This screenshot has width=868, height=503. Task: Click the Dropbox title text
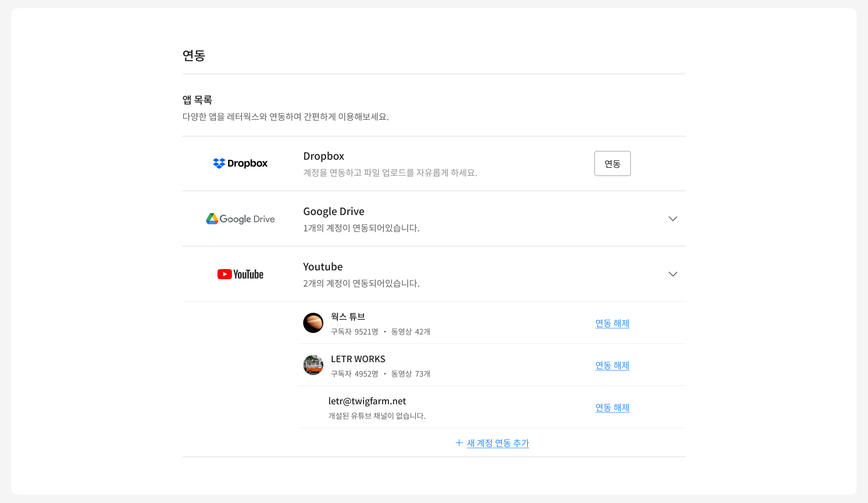click(x=323, y=156)
